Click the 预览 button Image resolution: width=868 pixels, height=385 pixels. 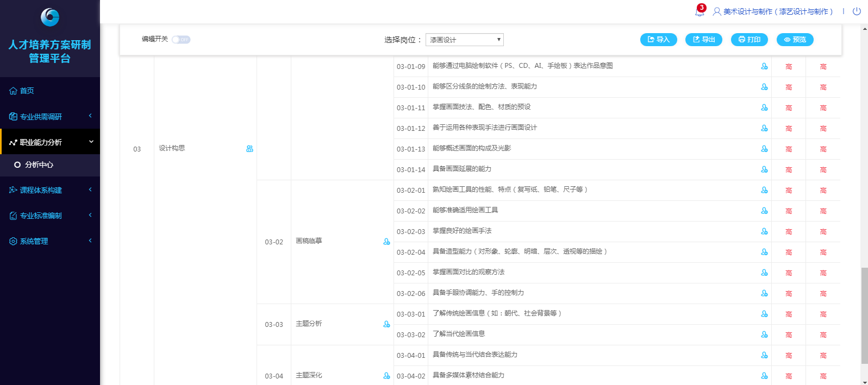pos(795,40)
